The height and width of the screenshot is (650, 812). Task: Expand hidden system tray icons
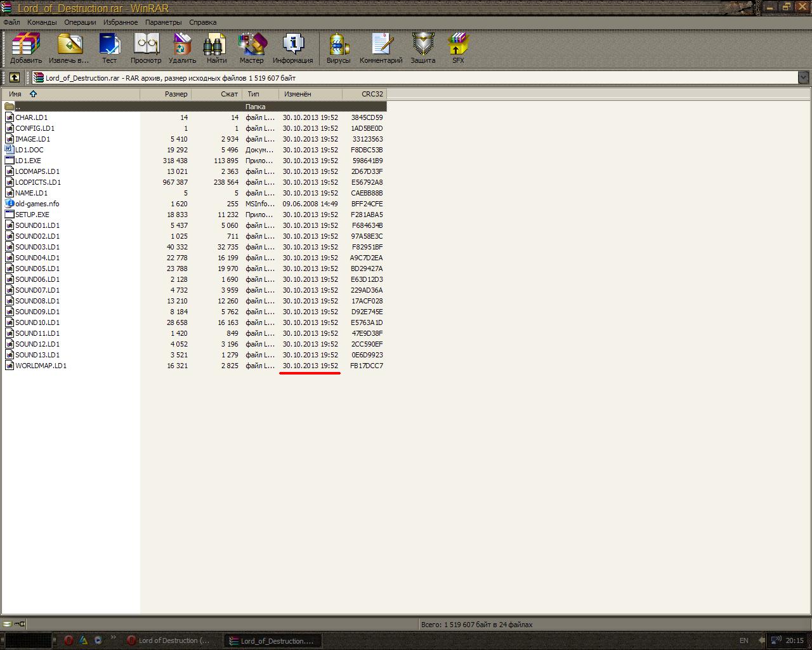click(761, 640)
